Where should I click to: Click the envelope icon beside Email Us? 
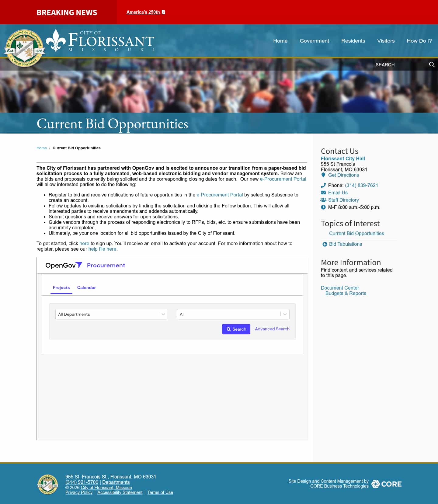pyautogui.click(x=323, y=193)
